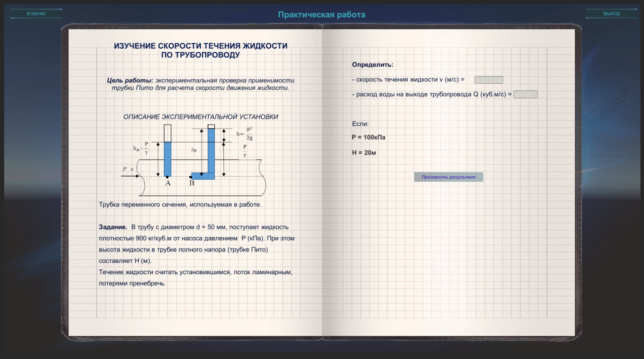Click the 'Определить:' heading on the right page

[372, 65]
